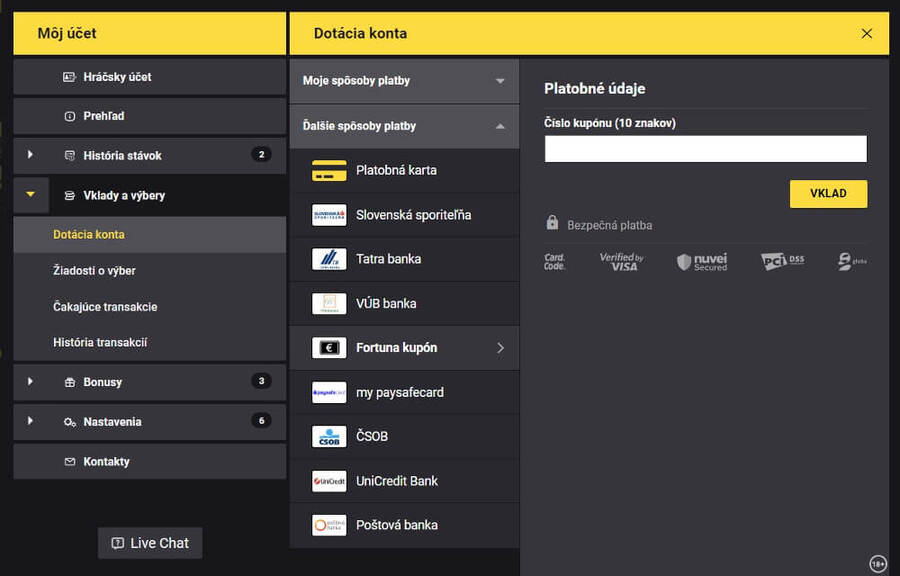Click the VÚB banka logo

coord(329,303)
